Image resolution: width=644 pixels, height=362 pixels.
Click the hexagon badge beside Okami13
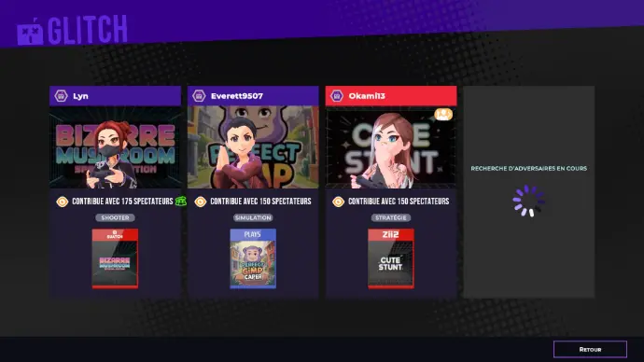click(x=337, y=96)
